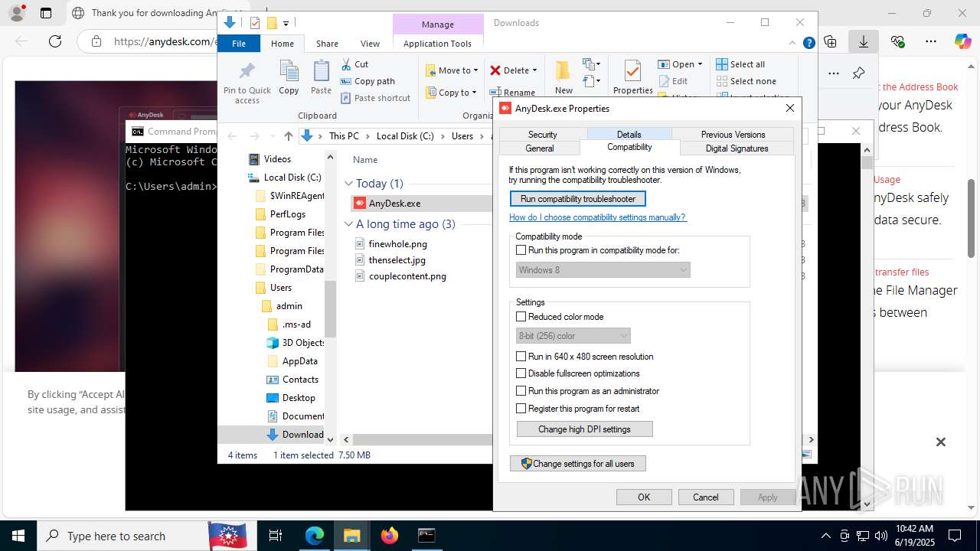
Task: Check Run in 640 x 480 resolution
Action: pyautogui.click(x=521, y=357)
